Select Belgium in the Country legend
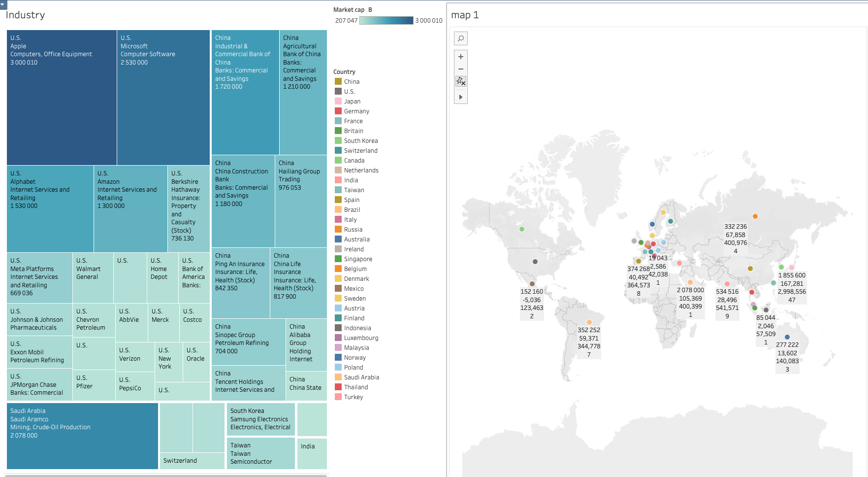 click(x=355, y=269)
